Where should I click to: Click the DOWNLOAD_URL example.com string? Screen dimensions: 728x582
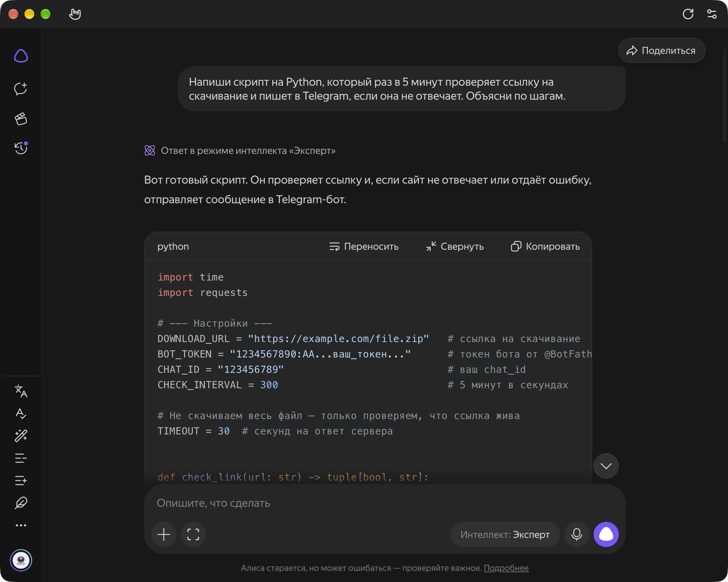[339, 339]
